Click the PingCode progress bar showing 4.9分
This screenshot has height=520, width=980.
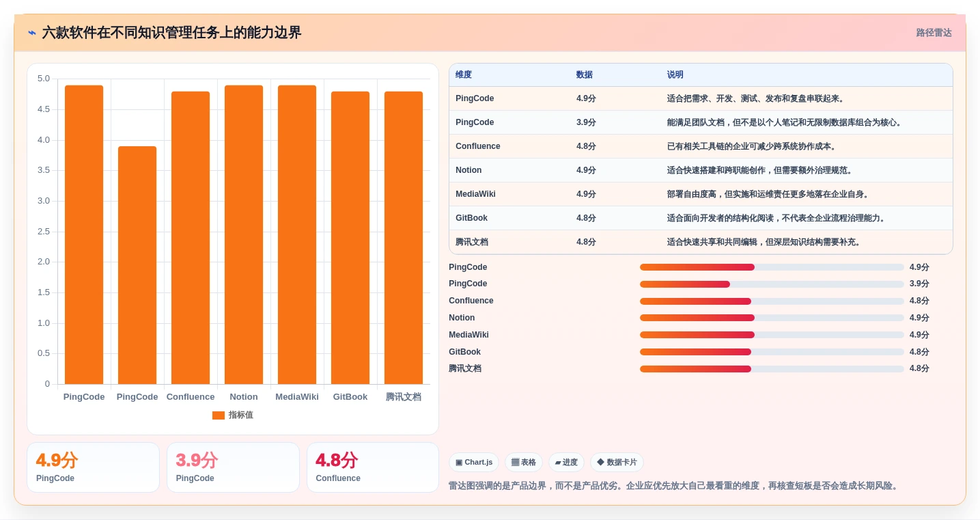(x=772, y=267)
